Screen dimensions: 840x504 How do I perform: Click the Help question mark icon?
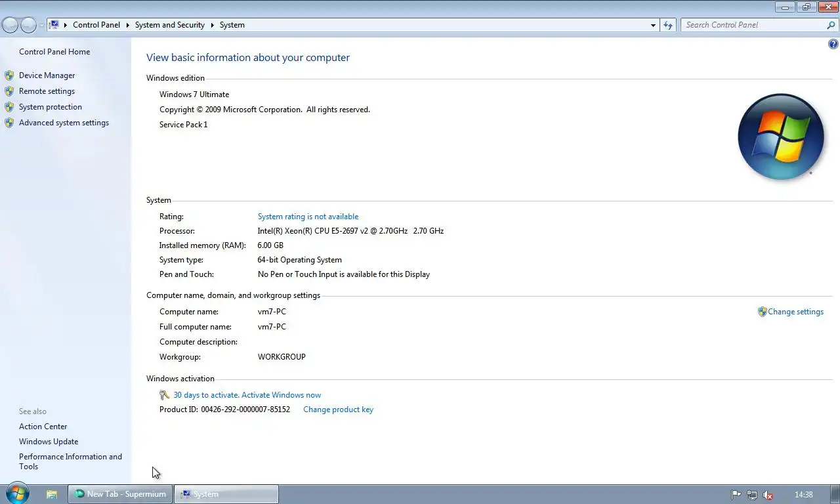tap(833, 45)
